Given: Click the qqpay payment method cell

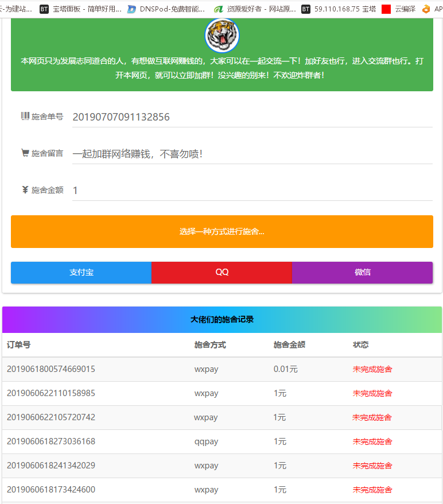Looking at the screenshot, I should (x=206, y=442).
